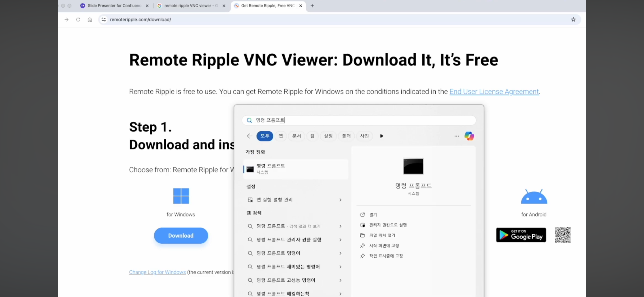Select the 앱 filter tab

280,136
